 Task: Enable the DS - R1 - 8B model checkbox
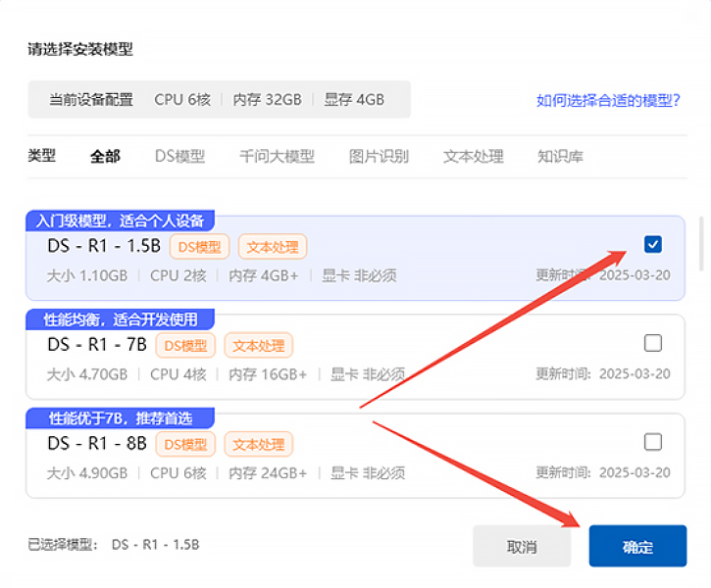point(653,442)
